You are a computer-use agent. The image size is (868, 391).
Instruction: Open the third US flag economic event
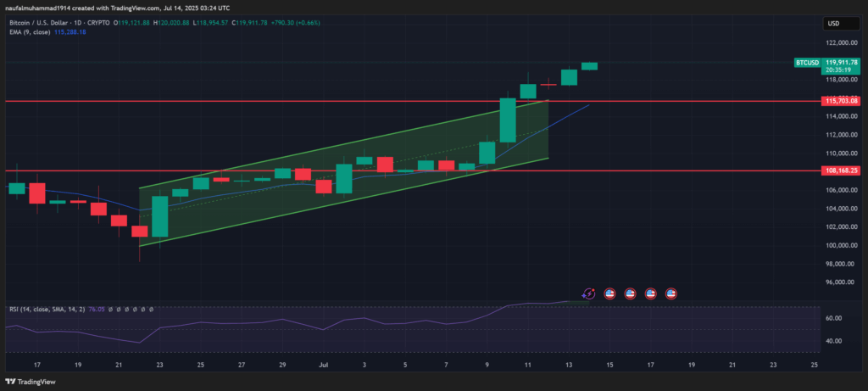(x=650, y=293)
